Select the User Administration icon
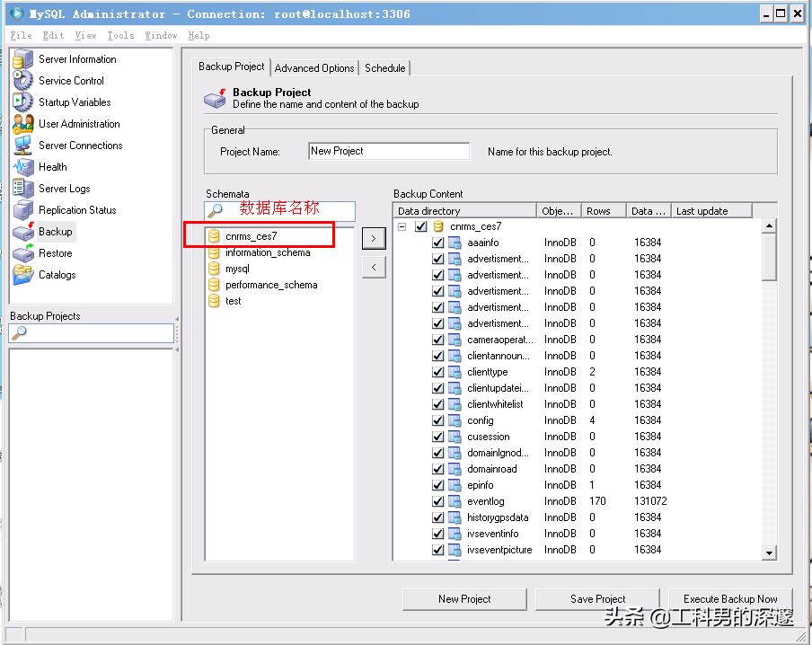 pos(22,124)
